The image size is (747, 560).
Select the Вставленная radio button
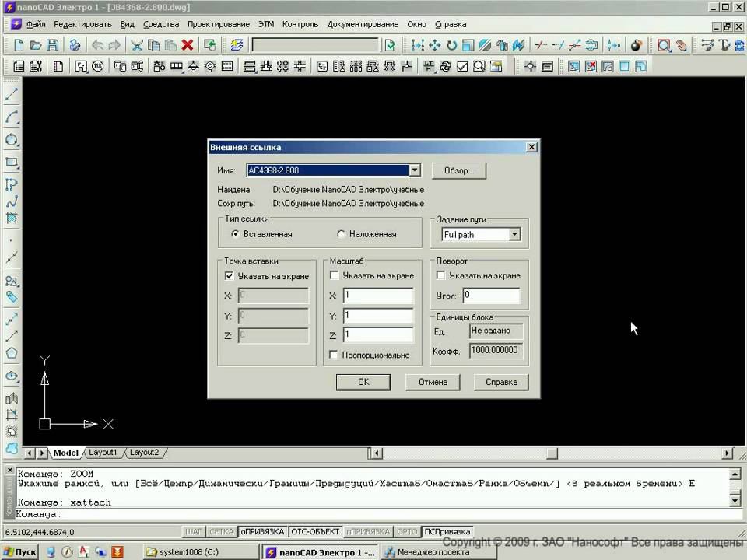[x=235, y=234]
